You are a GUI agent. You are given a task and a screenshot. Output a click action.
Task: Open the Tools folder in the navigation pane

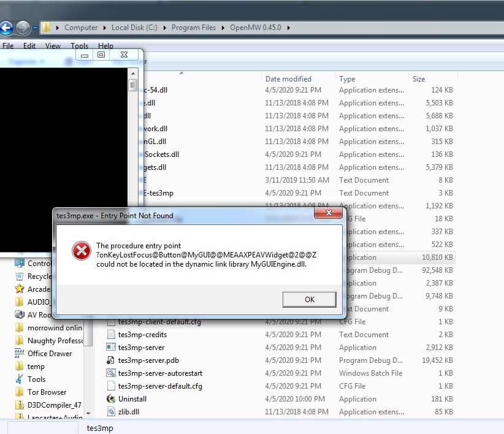click(x=36, y=379)
